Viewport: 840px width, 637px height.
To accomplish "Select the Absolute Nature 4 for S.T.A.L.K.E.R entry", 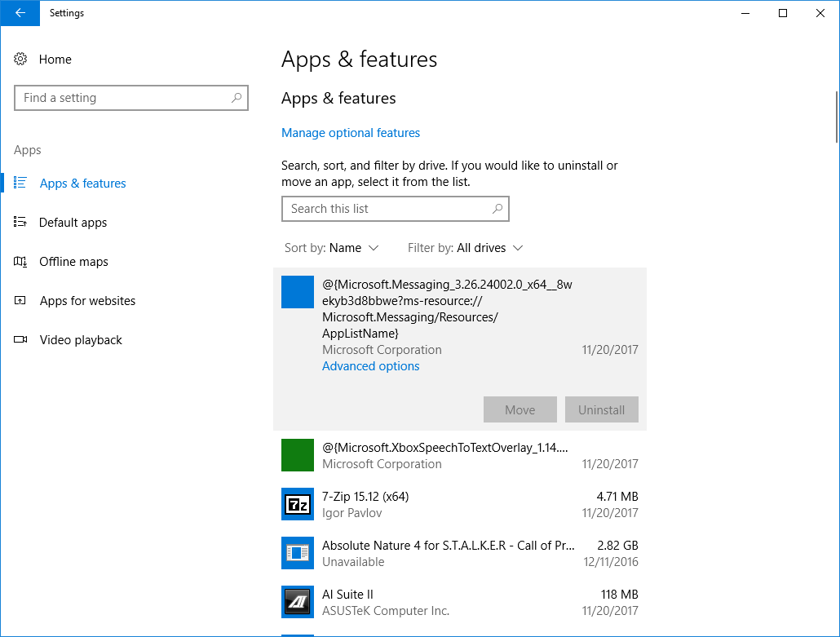I will point(449,546).
